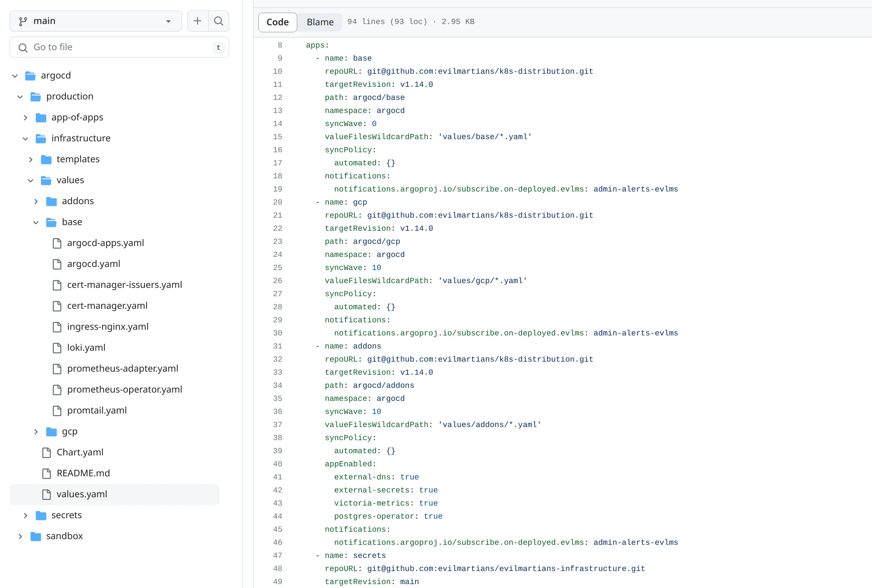Select values.yaml in the file tree
Image resolution: width=872 pixels, height=588 pixels.
pyautogui.click(x=114, y=494)
